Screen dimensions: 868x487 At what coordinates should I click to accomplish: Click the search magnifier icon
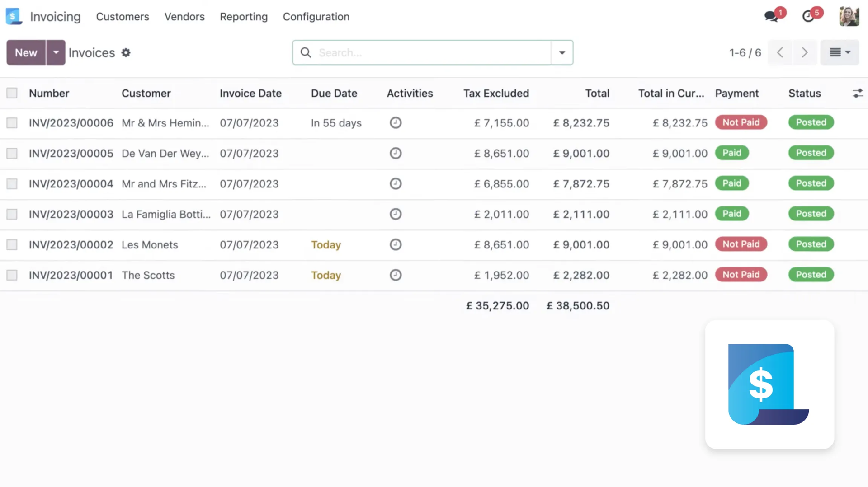[x=306, y=53]
